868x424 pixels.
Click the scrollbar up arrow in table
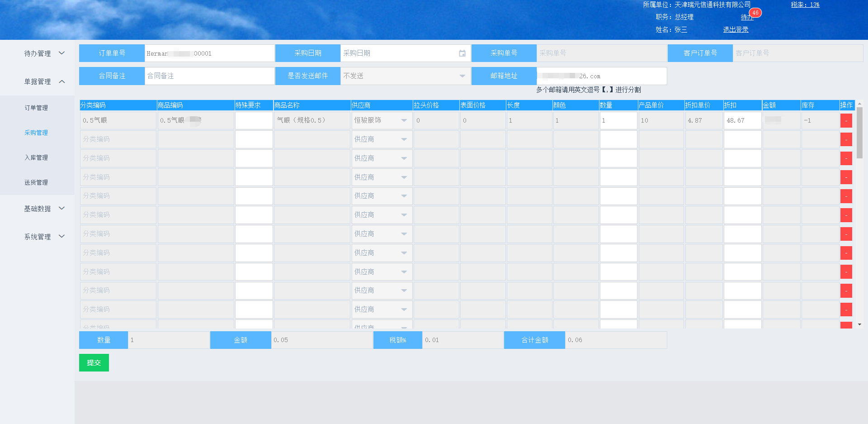point(859,104)
